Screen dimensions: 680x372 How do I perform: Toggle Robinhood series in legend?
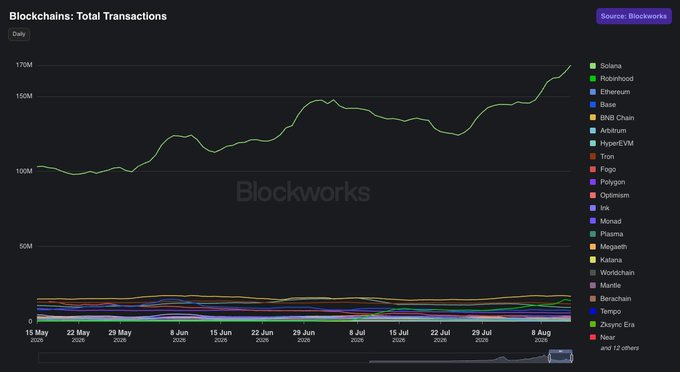click(611, 78)
